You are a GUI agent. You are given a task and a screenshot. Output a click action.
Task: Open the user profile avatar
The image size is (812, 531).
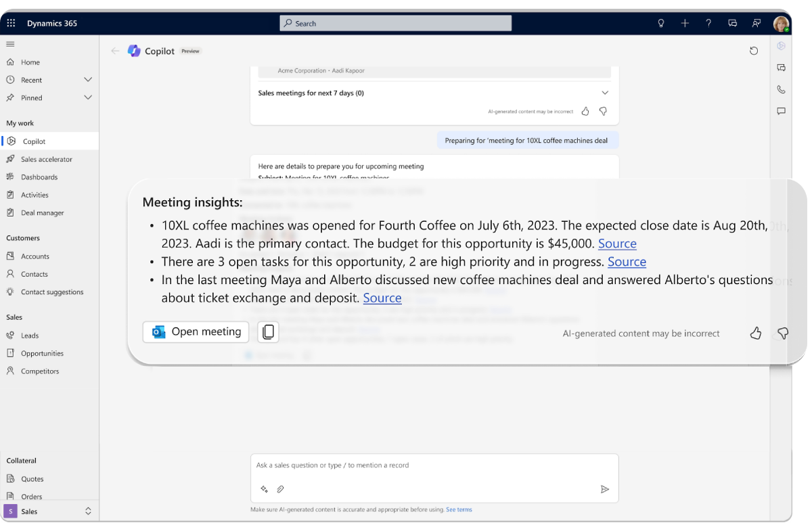tap(782, 24)
